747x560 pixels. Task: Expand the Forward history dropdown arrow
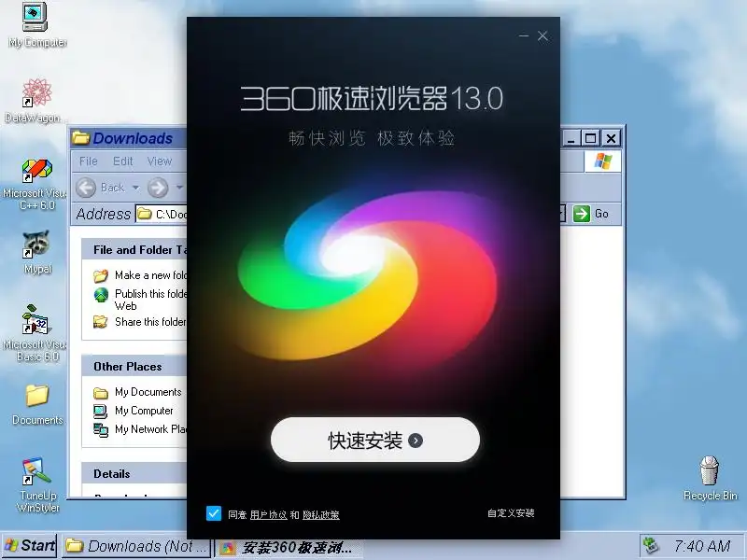point(179,188)
